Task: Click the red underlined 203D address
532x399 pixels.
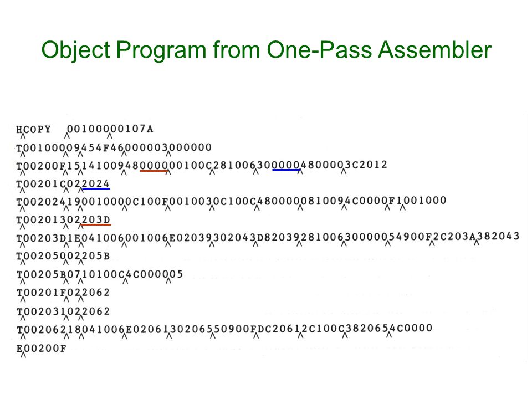Action: point(96,220)
